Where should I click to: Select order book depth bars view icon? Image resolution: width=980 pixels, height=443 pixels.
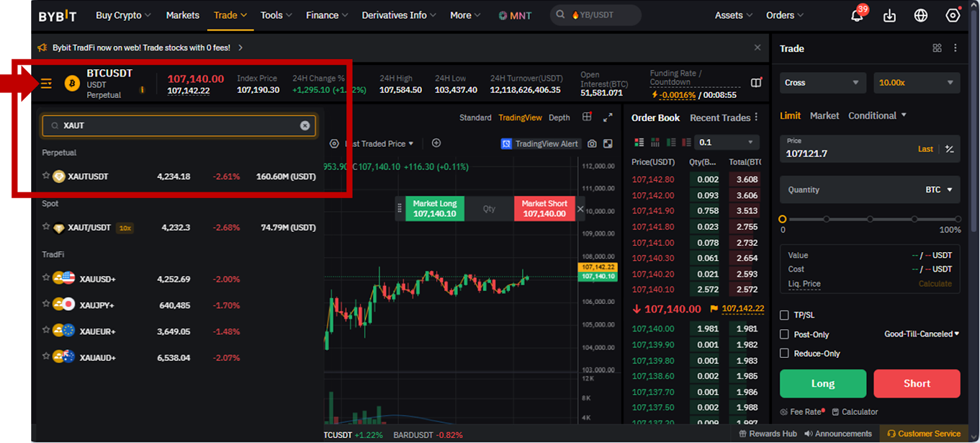pyautogui.click(x=655, y=143)
